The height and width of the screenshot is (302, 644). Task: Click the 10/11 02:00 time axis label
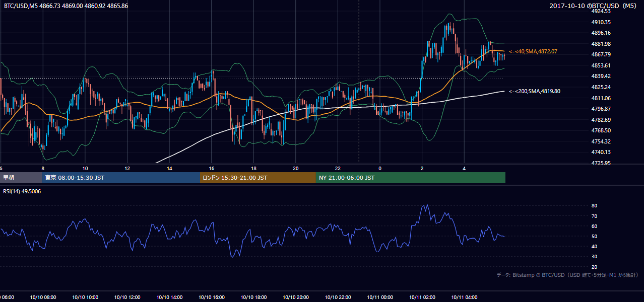[422, 297]
